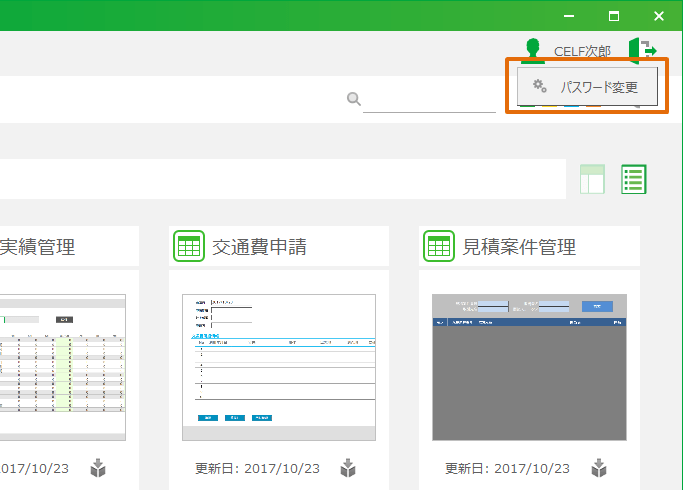Click the gear icon beside パスワード変更
683x490 pixels.
coord(540,86)
